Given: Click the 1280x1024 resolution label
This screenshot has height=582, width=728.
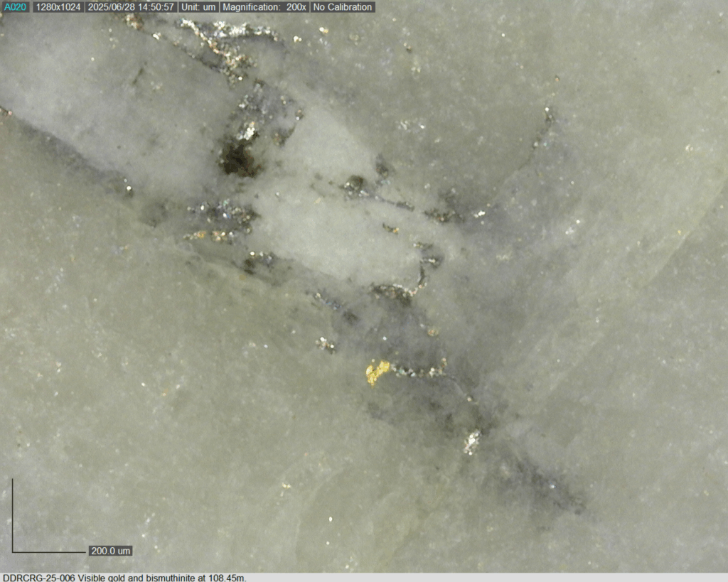Looking at the screenshot, I should 58,7.
